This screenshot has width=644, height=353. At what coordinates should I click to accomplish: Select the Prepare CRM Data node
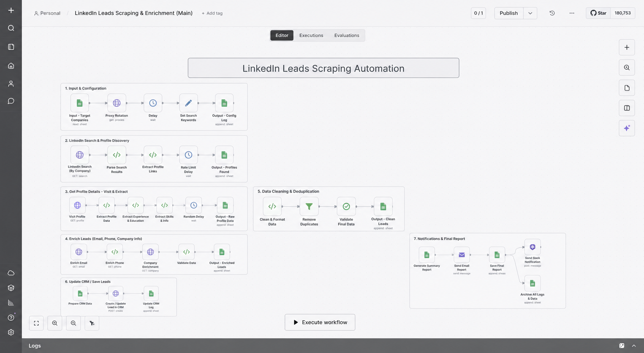tap(80, 294)
